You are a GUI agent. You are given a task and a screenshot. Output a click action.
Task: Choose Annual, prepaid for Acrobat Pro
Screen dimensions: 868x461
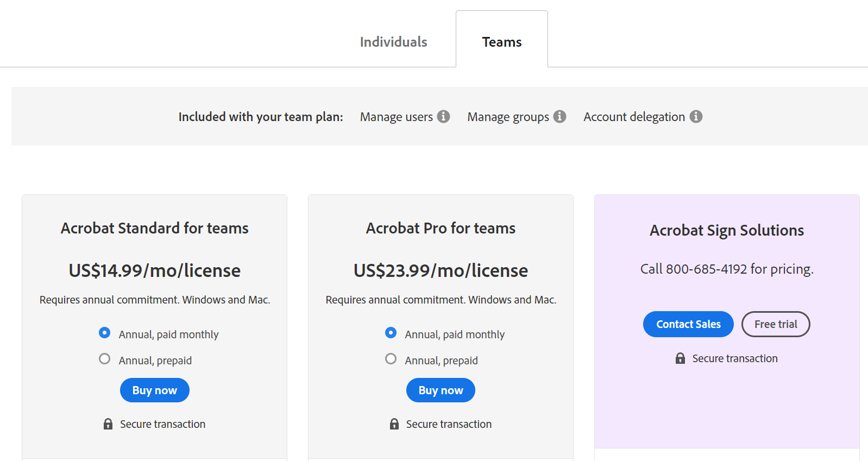tap(391, 359)
